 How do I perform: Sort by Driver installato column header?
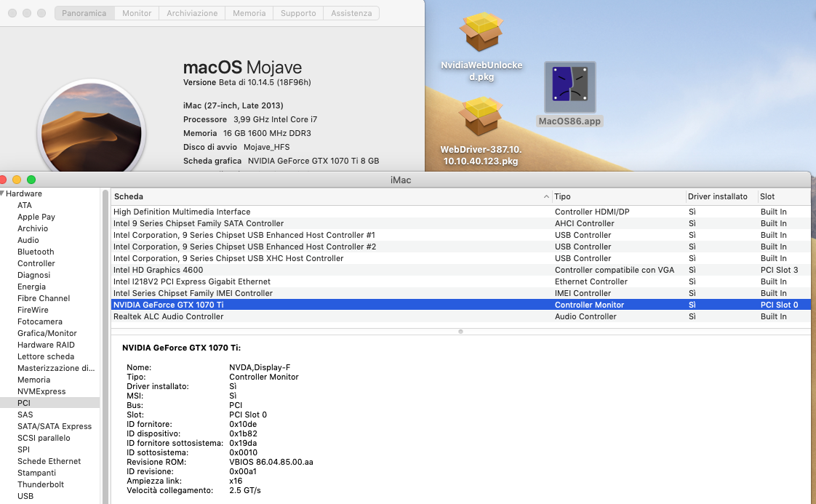[721, 196]
